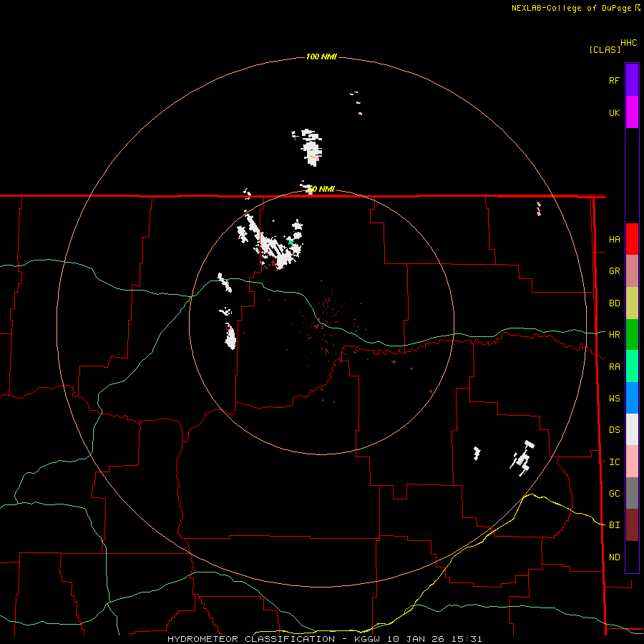Click the bright green RA swatch
Image resolution: width=644 pixels, height=644 pixels.
click(x=632, y=366)
